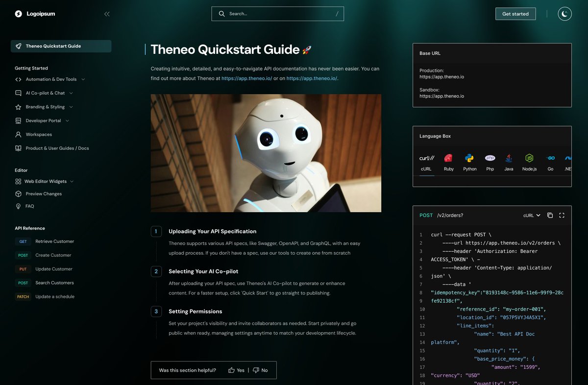This screenshot has height=385, width=588.
Task: Click the 'Preview Changes' sidebar label
Action: pos(44,193)
